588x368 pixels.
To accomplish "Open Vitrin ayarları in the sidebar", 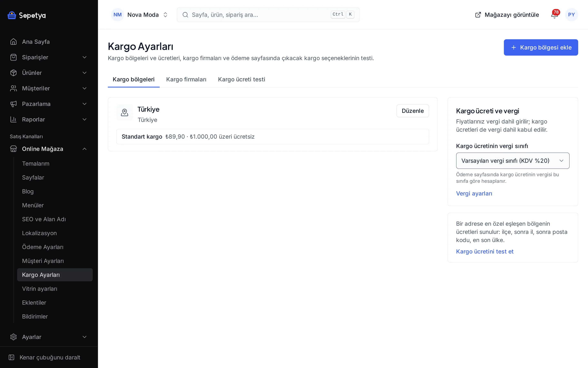I will [x=55, y=289].
